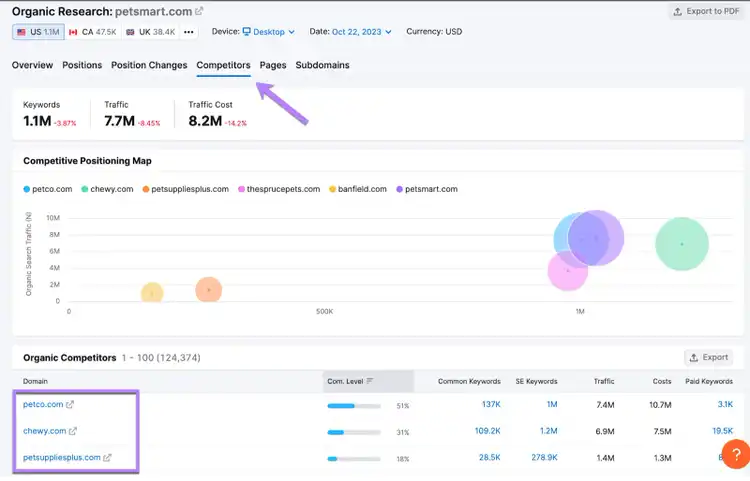750x481 pixels.
Task: Open the Date Oct 22, 2023 dropdown
Action: (362, 32)
